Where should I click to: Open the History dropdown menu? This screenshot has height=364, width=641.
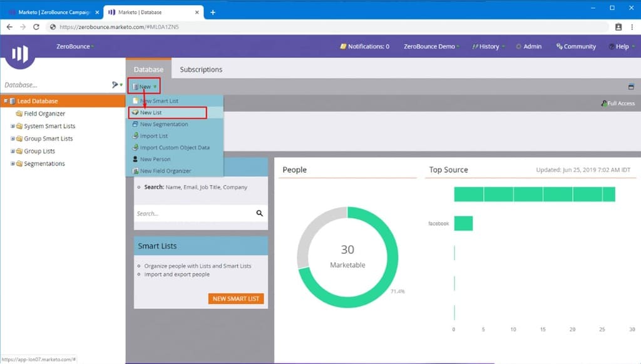(488, 46)
